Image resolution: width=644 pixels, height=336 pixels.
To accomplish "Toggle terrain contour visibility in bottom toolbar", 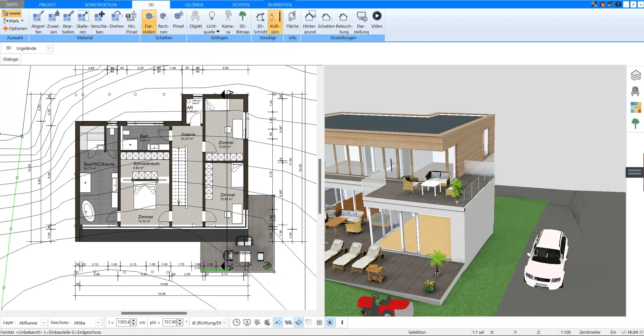I will click(309, 322).
